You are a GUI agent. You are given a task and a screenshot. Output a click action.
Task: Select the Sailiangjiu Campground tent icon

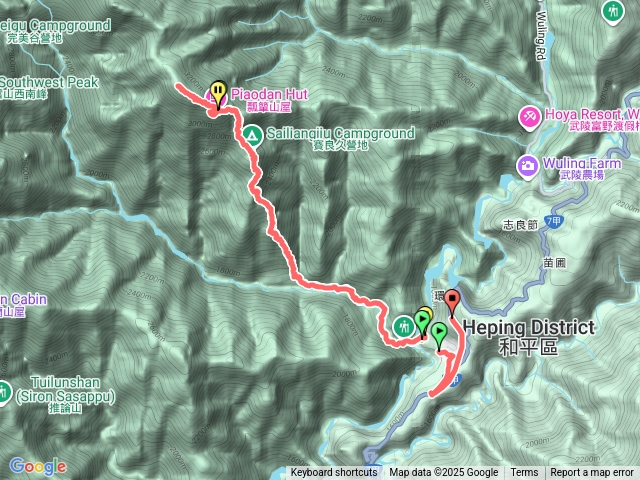[252, 135]
